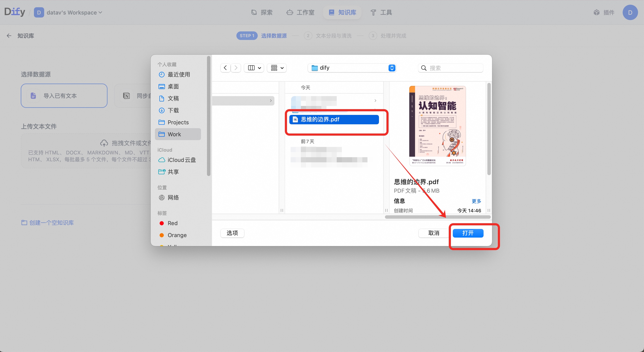Select iCloud云盘 in sidebar
The height and width of the screenshot is (352, 644).
click(x=181, y=160)
